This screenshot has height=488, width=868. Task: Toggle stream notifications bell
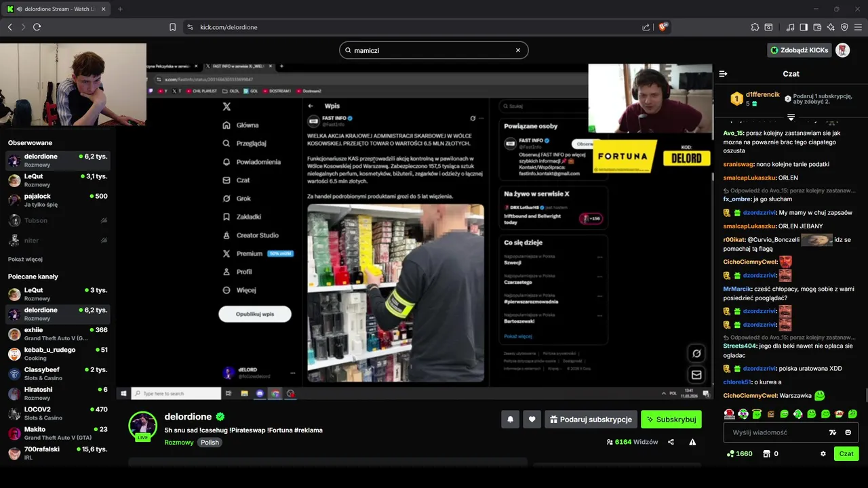pos(511,420)
